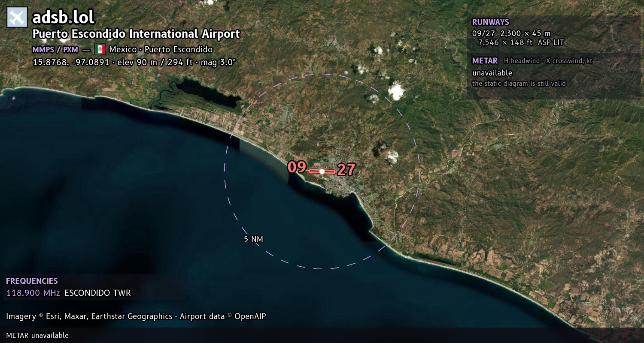644x343 pixels.
Task: Click the H headwind · X crosswind legend
Action: point(548,61)
